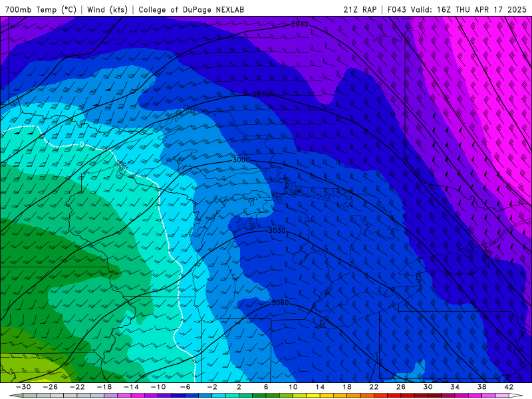Click the Wind (kts) header label

coord(107,9)
